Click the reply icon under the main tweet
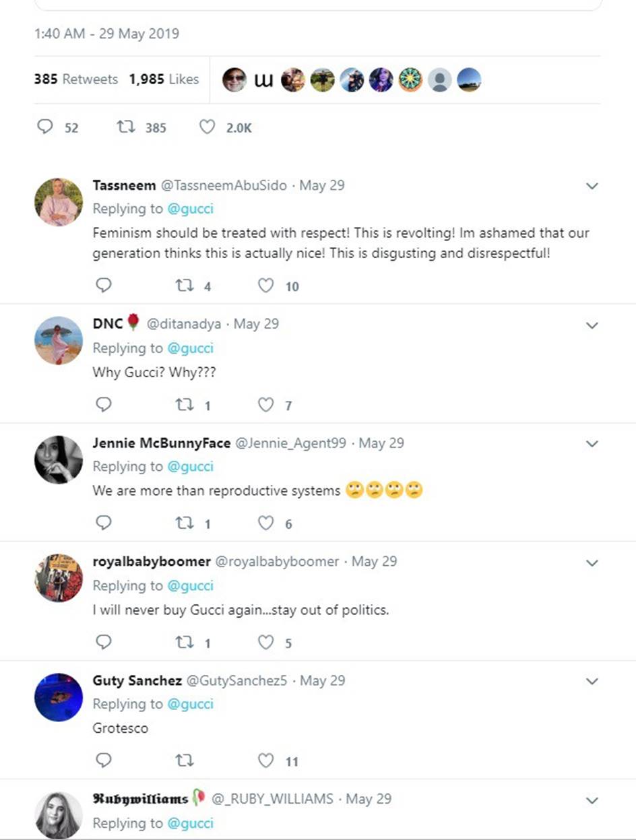This screenshot has height=840, width=636. point(44,127)
